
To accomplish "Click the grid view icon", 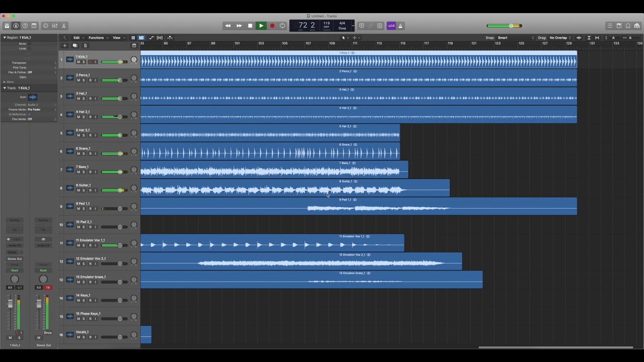I will coord(133,38).
